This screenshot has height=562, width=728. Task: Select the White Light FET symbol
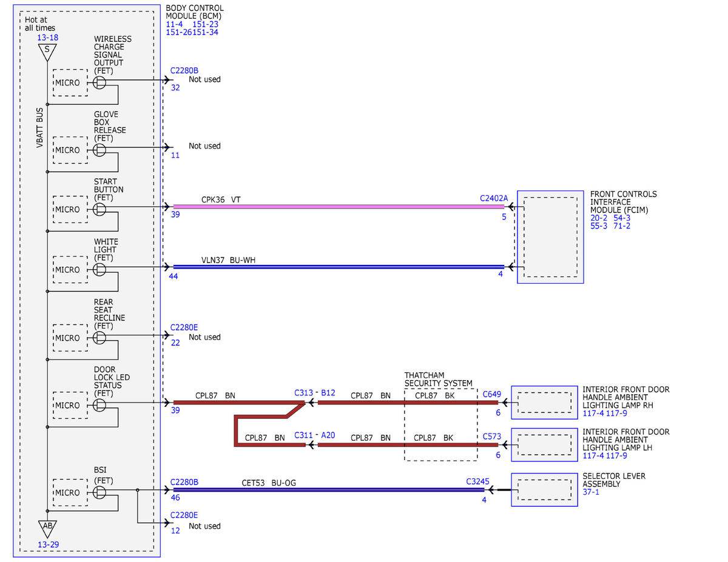coord(100,269)
